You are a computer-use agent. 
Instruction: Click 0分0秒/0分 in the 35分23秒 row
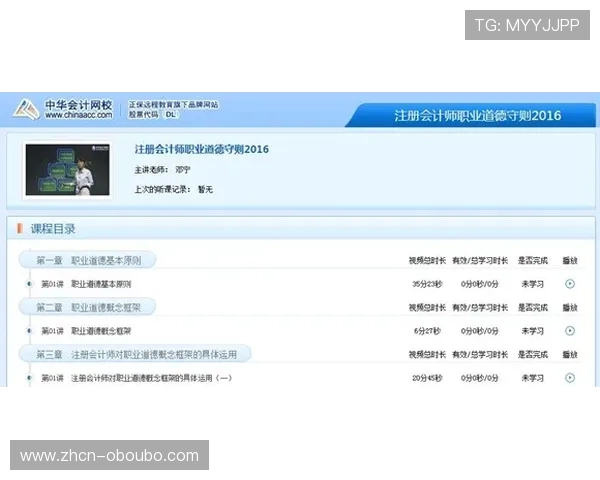click(479, 284)
